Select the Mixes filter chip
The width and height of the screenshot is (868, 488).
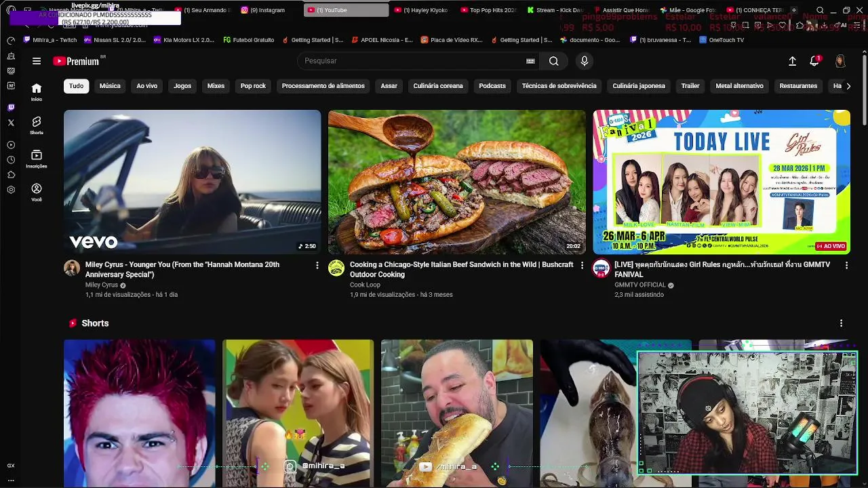(x=216, y=86)
